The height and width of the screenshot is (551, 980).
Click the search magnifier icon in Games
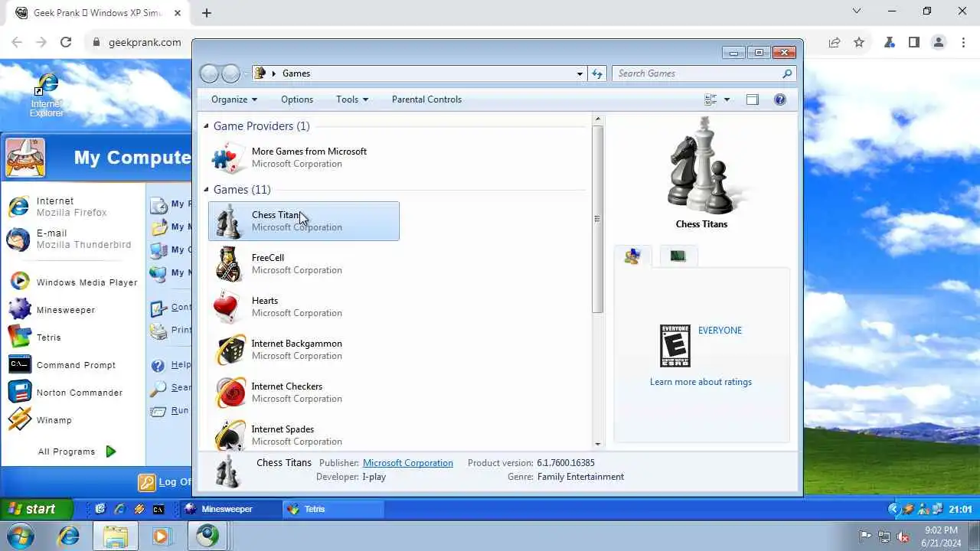(x=786, y=73)
